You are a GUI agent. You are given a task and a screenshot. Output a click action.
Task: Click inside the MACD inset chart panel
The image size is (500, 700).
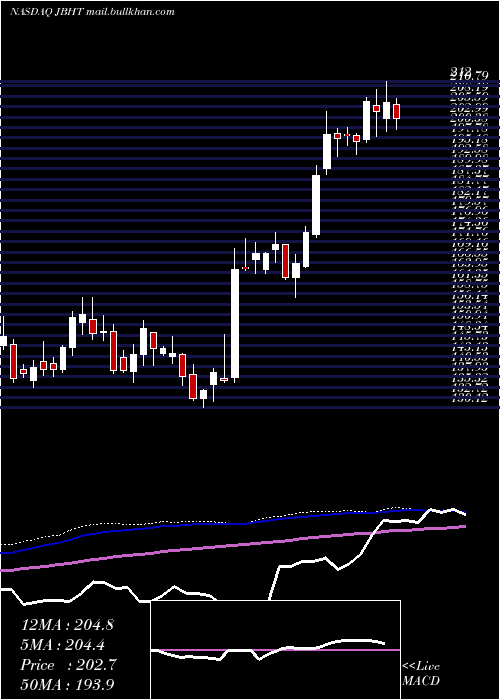pyautogui.click(x=275, y=650)
